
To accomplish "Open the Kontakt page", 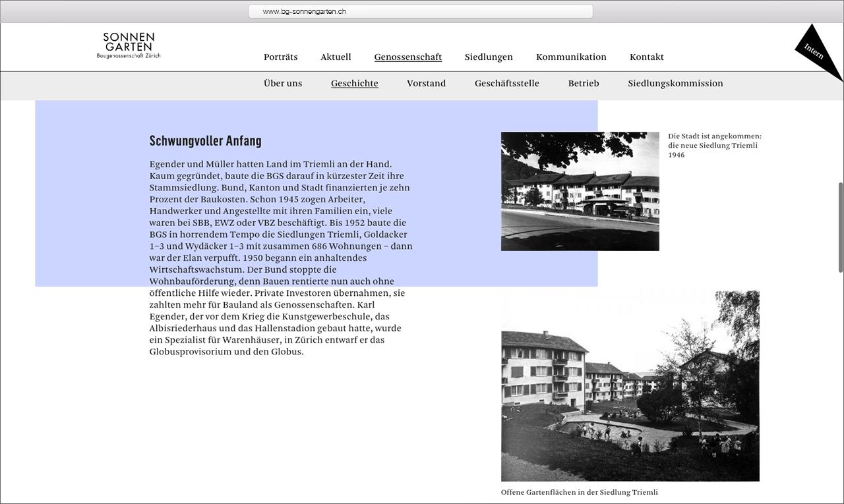I will [x=647, y=57].
